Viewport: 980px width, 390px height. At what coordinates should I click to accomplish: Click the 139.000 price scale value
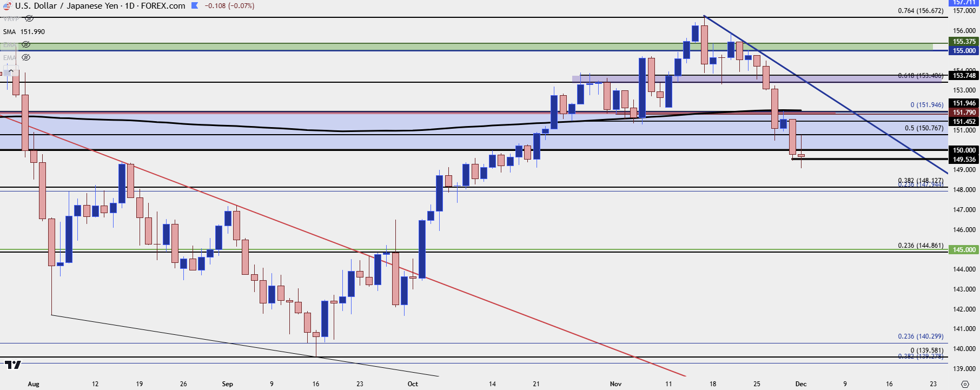tap(964, 369)
